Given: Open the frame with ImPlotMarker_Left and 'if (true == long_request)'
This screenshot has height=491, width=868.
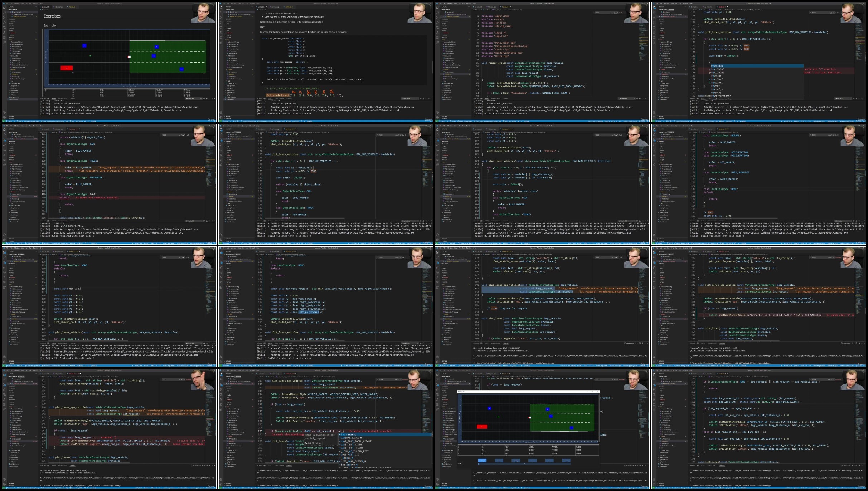Looking at the screenshot, I should 759,306.
